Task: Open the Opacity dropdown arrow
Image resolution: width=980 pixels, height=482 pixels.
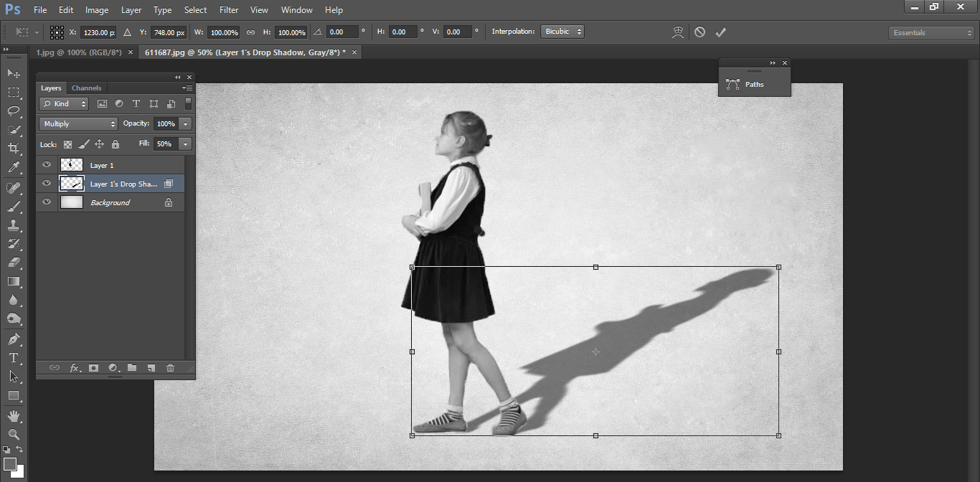Action: point(185,123)
